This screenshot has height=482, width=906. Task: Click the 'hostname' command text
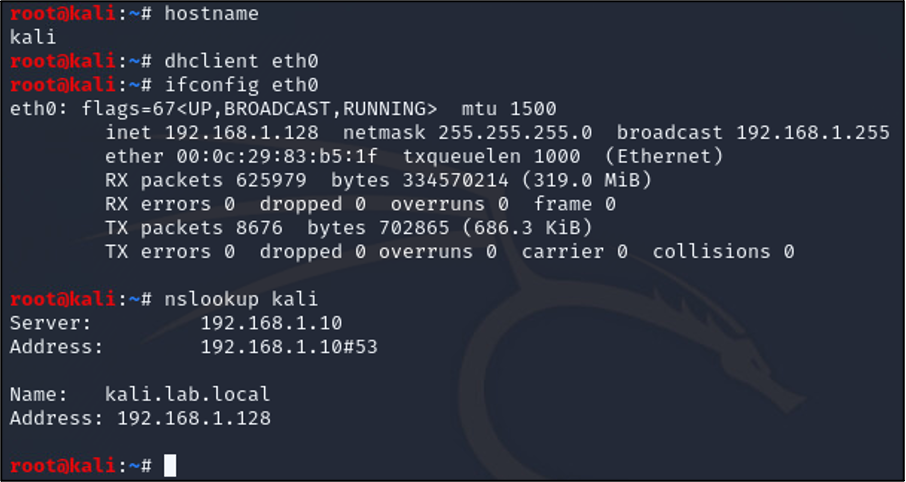click(211, 14)
